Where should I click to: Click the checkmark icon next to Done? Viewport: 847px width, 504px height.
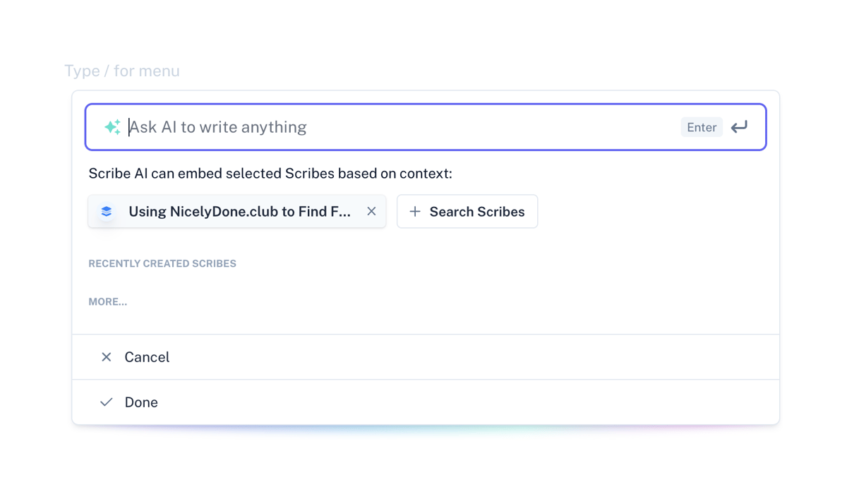pos(106,402)
